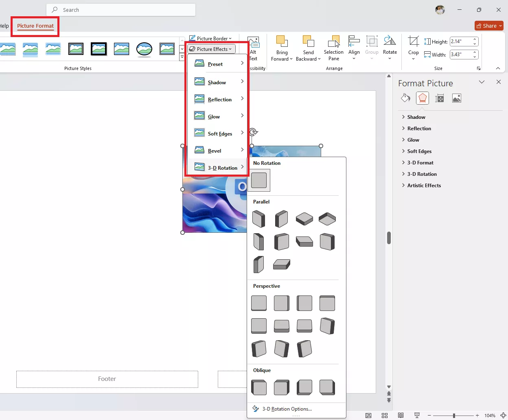Viewport: 508px width, 420px height.
Task: Select Size & Properties icon in pane
Action: click(x=440, y=98)
